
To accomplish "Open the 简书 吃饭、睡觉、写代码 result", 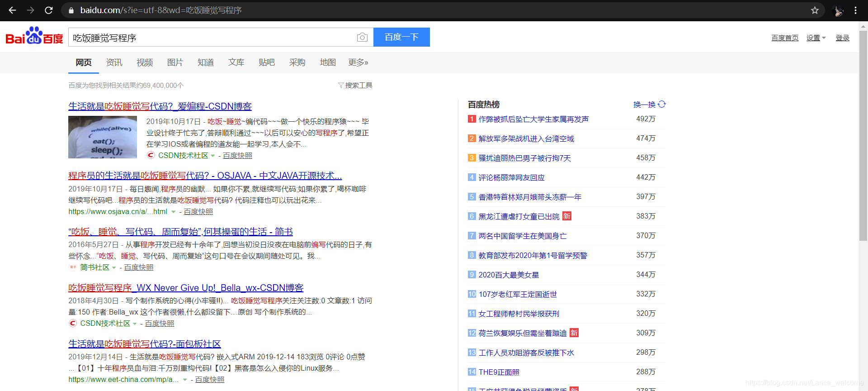I will click(180, 232).
